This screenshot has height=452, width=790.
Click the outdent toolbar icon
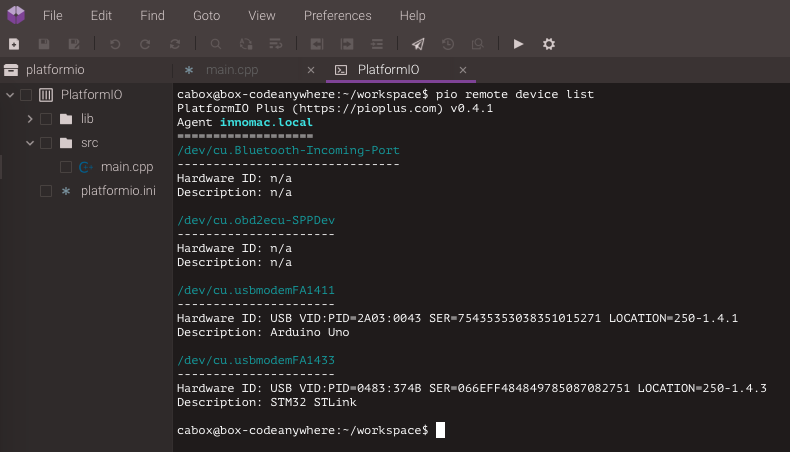tap(317, 44)
